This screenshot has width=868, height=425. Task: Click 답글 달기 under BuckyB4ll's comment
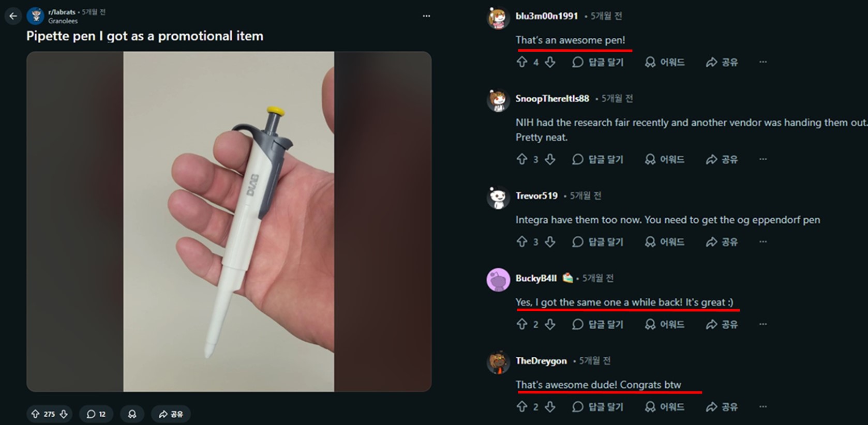pos(597,324)
